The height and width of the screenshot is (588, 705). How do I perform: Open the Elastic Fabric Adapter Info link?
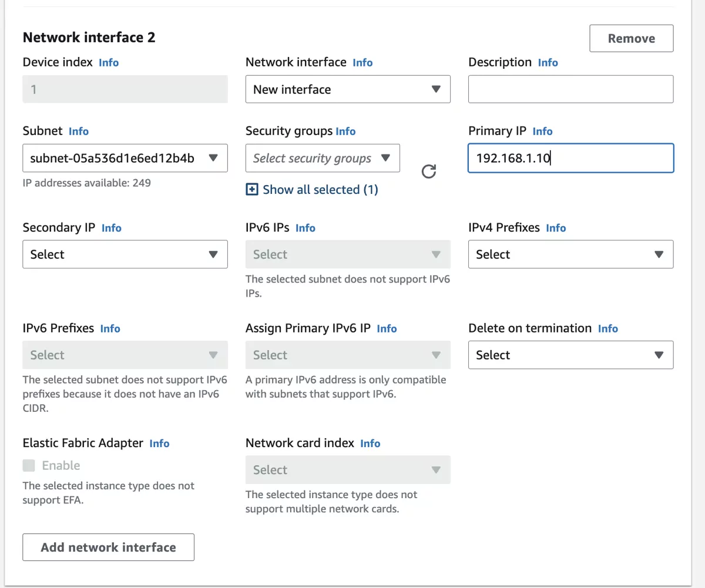[x=159, y=443]
